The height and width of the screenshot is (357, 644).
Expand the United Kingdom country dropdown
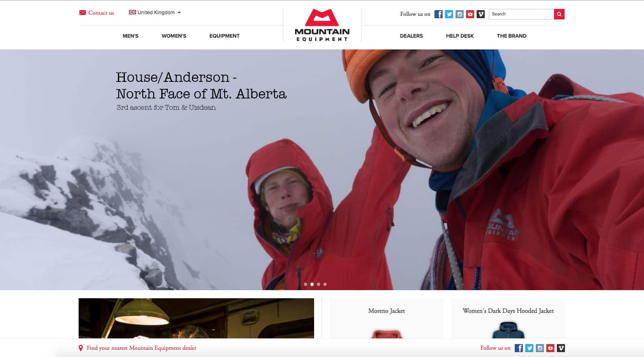pyautogui.click(x=155, y=13)
